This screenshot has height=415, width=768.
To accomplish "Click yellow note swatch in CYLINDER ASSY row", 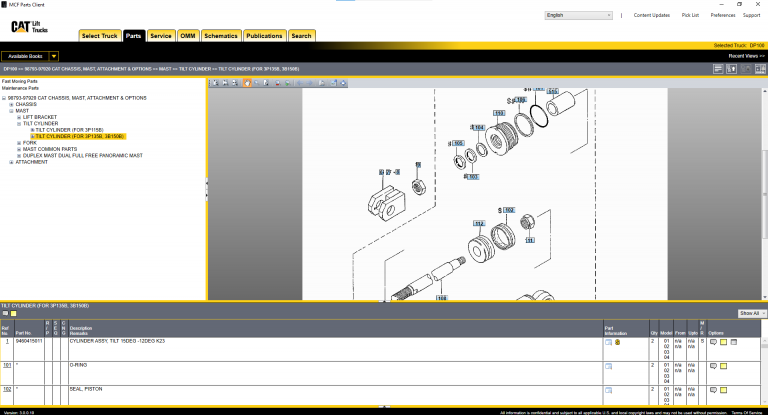I will point(723,342).
